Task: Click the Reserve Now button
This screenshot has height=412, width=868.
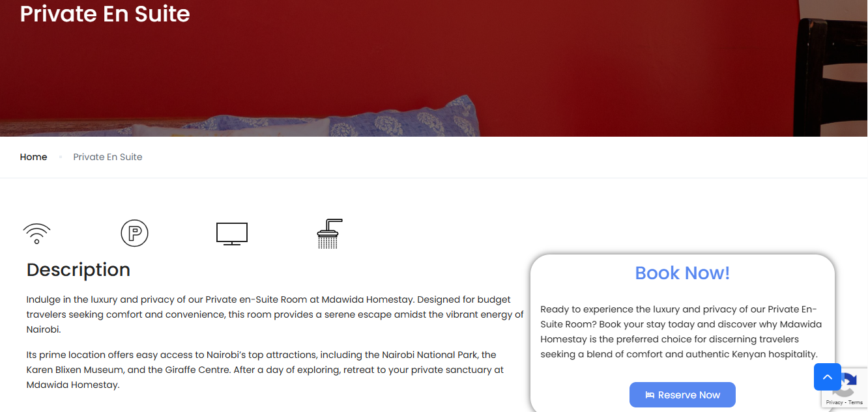Action: pos(682,395)
